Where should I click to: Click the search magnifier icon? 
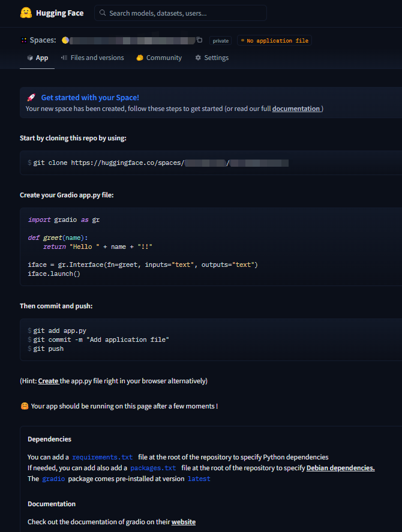click(102, 13)
